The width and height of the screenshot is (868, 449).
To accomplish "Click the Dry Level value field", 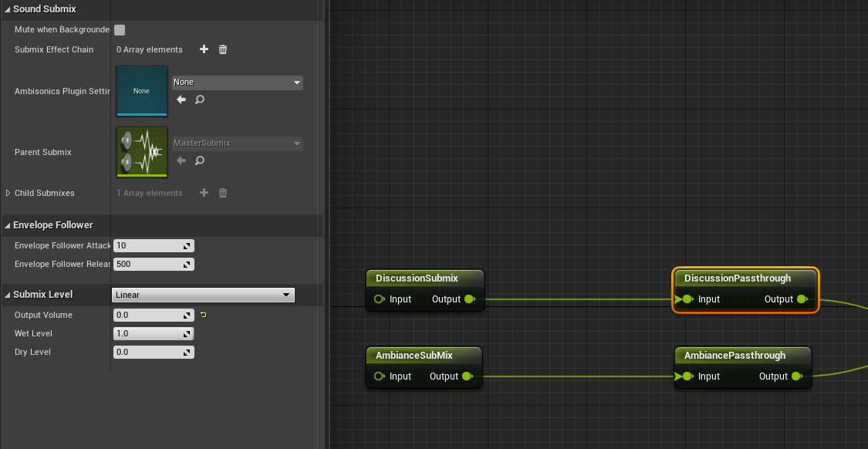I will [154, 352].
